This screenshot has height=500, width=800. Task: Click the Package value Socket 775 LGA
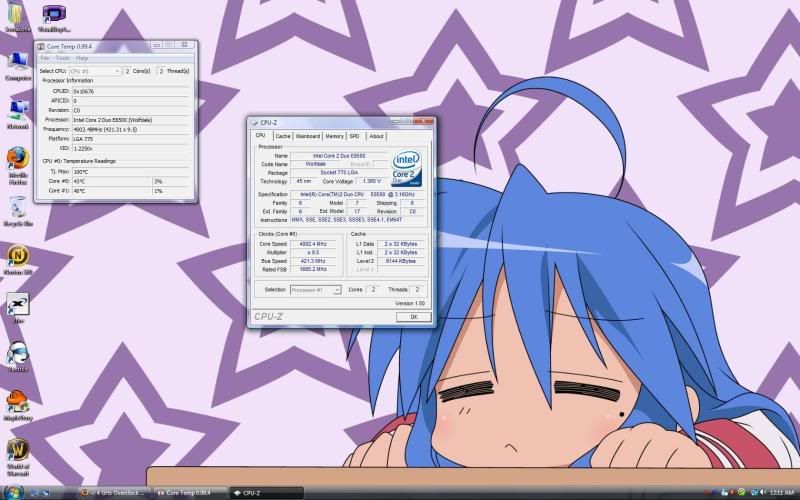tap(339, 172)
